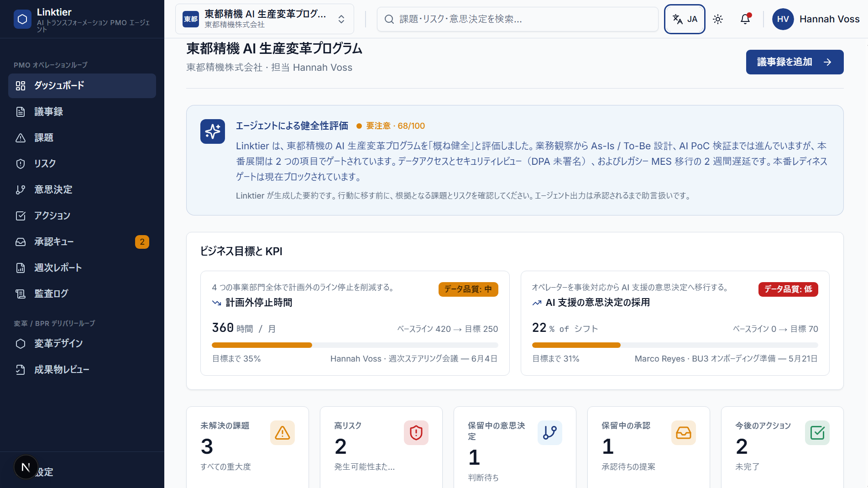Screen dimensions: 868x488
Task: Open 承認キュー in sidebar
Action: pyautogui.click(x=82, y=242)
